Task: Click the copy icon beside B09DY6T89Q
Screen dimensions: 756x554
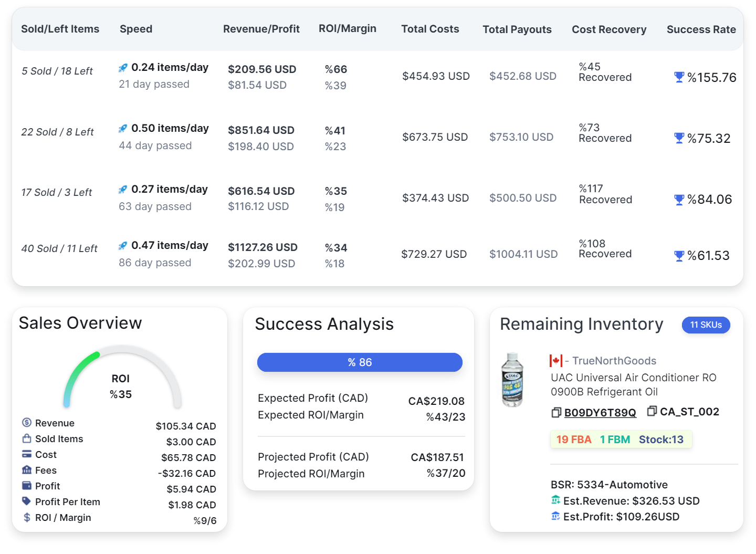Action: pos(556,412)
